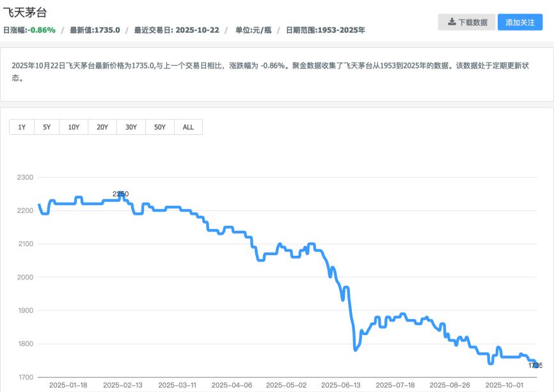Click the 2300 y-axis label
The height and width of the screenshot is (392, 554).
(x=26, y=177)
